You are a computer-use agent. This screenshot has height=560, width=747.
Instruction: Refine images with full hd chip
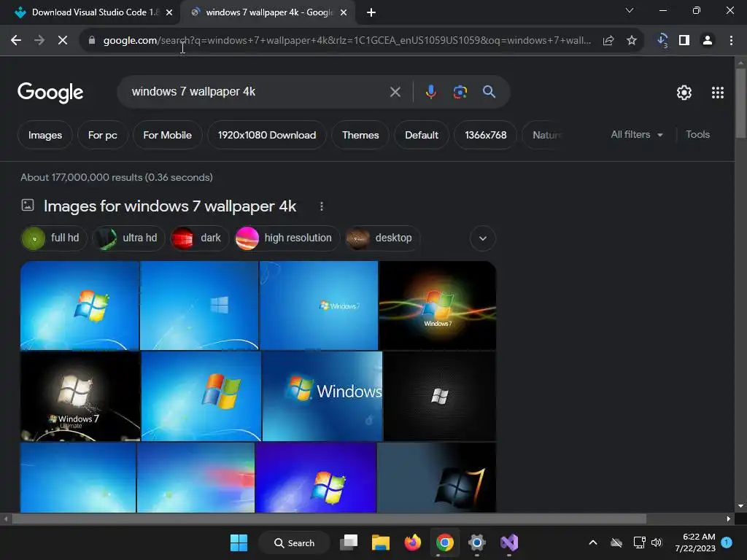(x=54, y=238)
